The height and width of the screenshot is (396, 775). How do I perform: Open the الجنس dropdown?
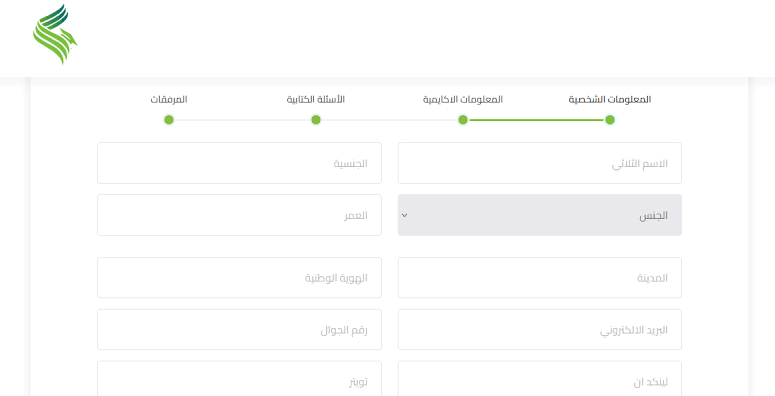click(540, 215)
